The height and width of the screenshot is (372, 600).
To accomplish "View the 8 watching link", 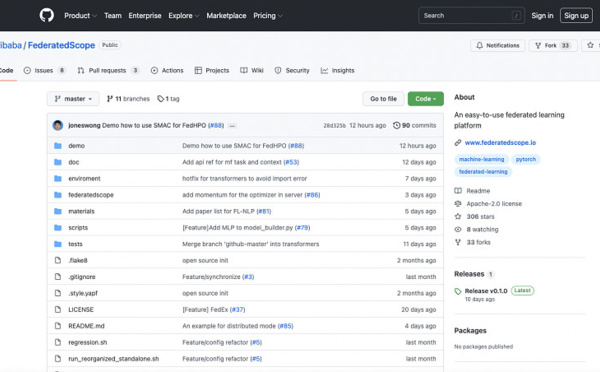I will click(x=476, y=230).
